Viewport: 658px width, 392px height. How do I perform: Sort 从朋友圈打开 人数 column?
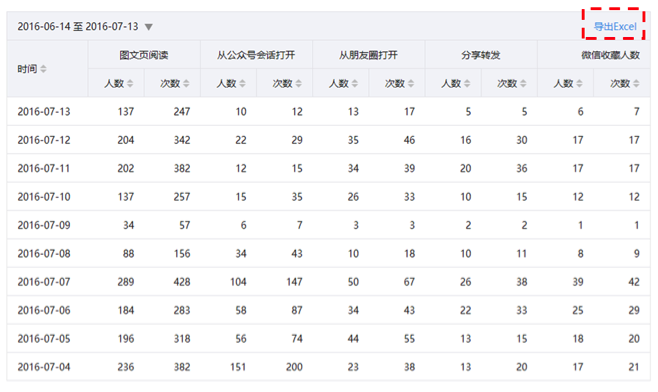(355, 84)
